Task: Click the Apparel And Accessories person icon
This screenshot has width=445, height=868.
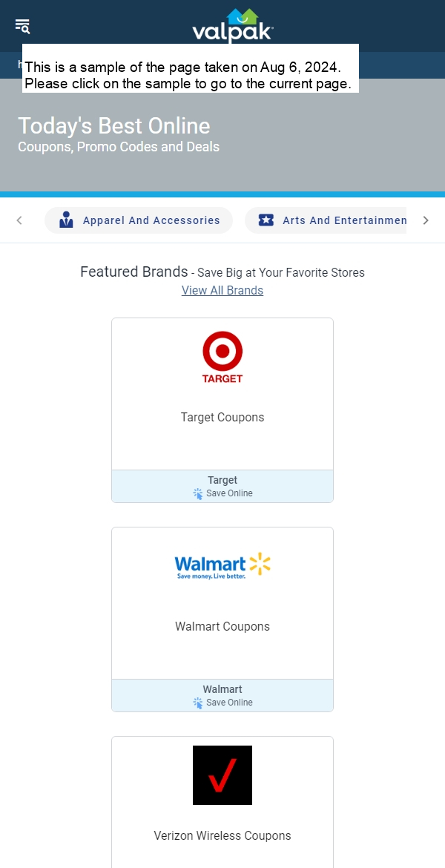Action: [66, 220]
